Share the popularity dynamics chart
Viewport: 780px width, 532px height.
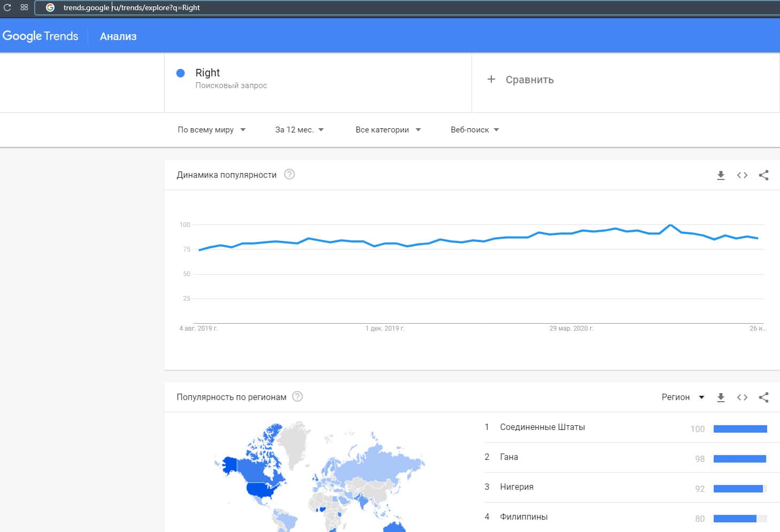tap(763, 175)
